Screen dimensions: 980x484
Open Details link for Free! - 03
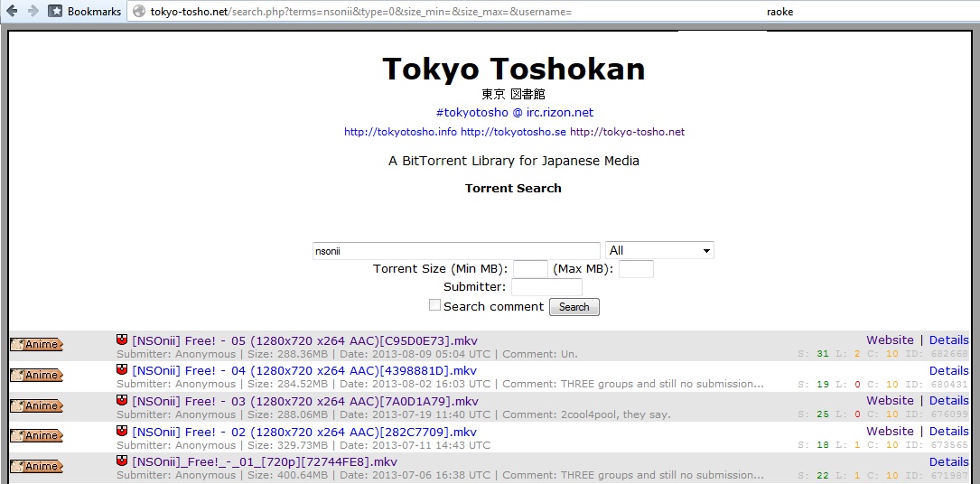click(948, 400)
